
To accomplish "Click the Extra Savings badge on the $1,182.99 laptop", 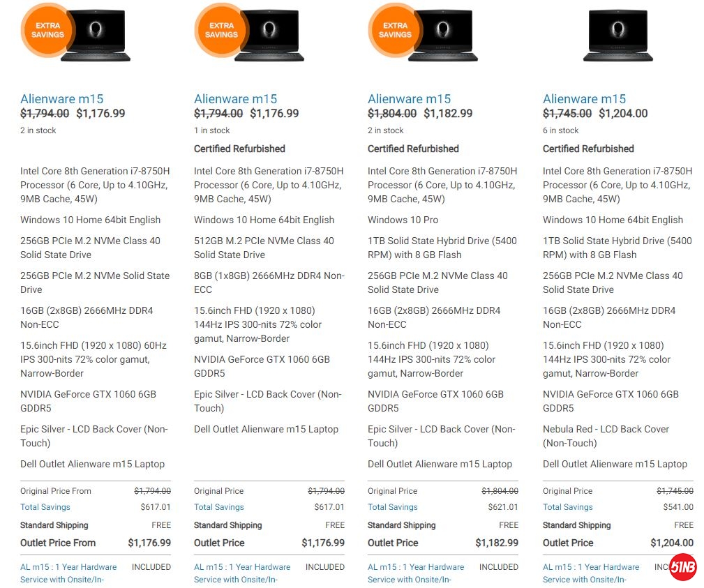I will 395,29.
